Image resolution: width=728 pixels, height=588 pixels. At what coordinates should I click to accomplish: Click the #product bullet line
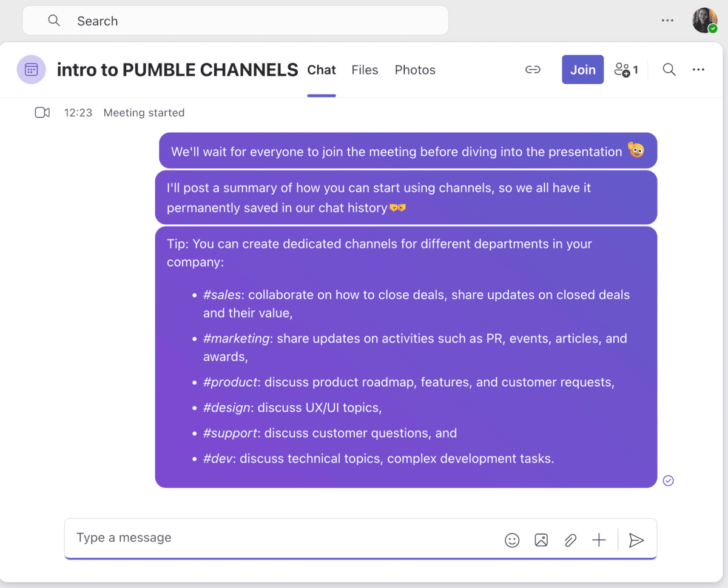(x=408, y=383)
